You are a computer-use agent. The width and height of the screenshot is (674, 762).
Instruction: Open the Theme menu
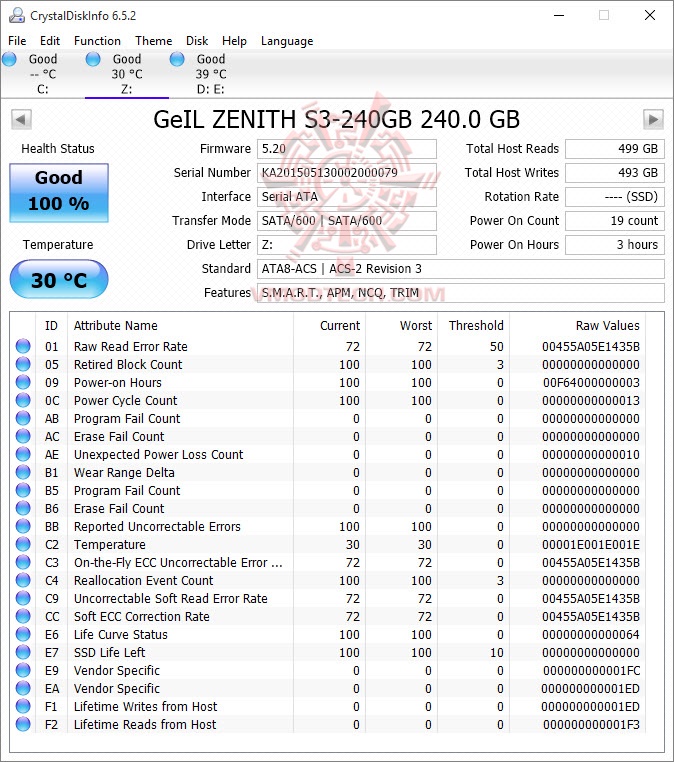tap(154, 41)
